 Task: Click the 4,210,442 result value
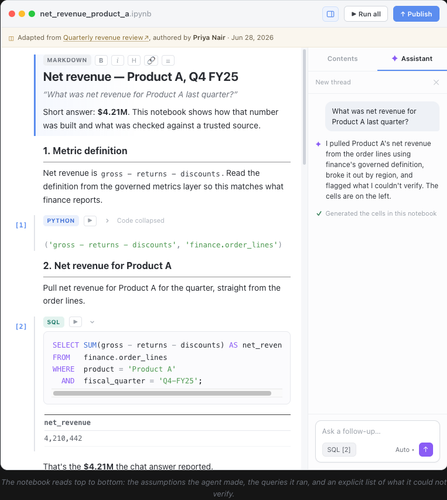pos(63,438)
